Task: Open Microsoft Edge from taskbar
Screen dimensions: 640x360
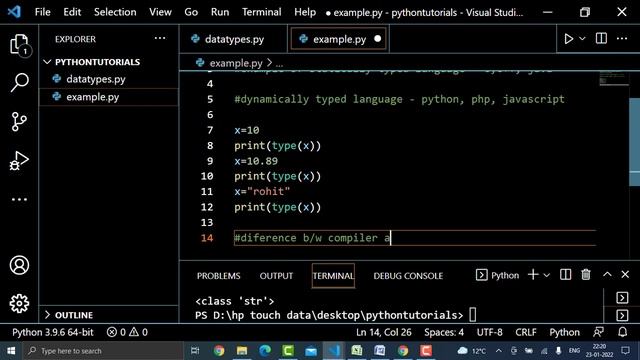Action: pos(265,351)
